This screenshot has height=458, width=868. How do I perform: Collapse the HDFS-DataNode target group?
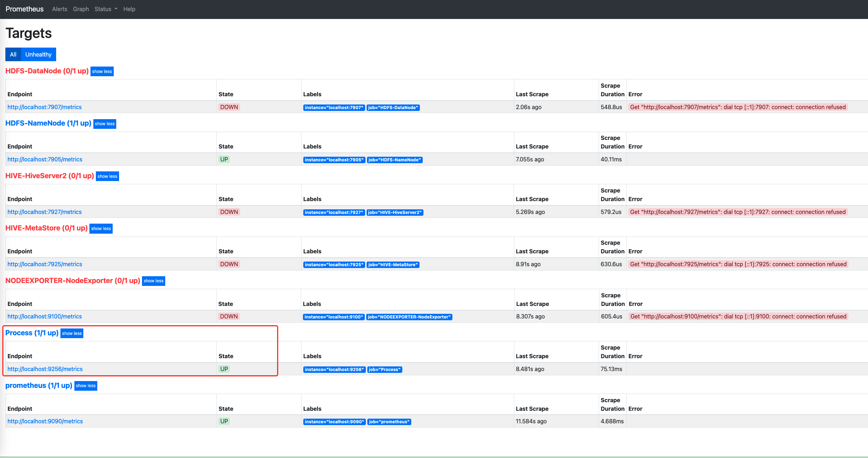pos(102,72)
